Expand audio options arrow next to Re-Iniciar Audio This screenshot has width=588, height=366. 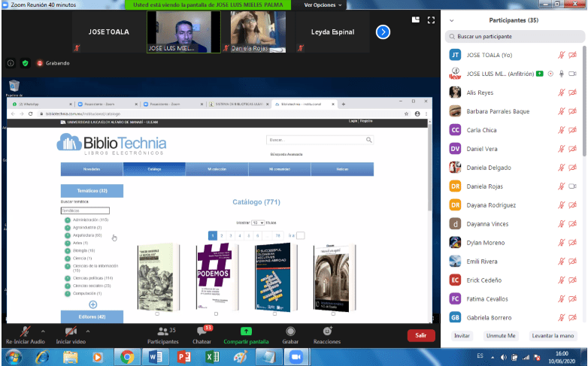click(43, 331)
